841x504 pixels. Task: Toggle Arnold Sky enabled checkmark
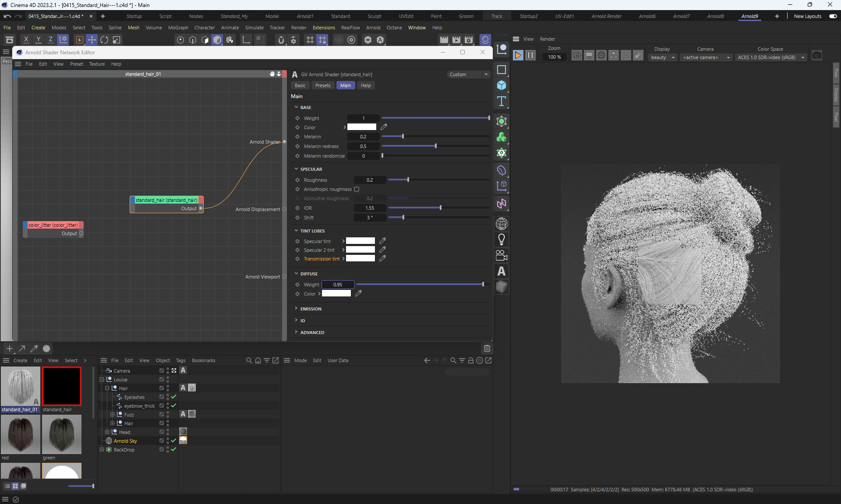[173, 441]
